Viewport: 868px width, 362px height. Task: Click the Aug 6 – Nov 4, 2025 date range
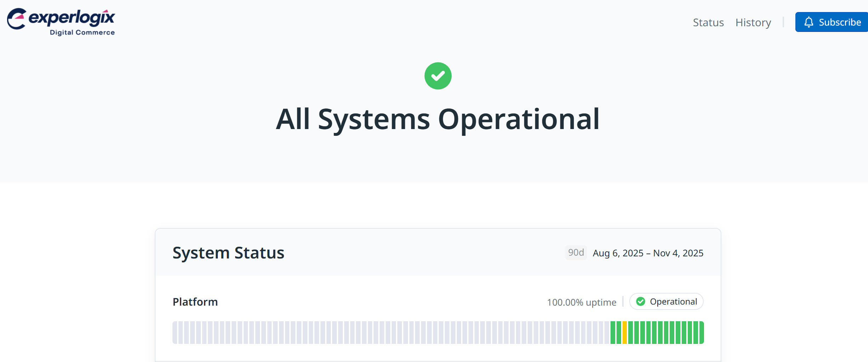648,253
